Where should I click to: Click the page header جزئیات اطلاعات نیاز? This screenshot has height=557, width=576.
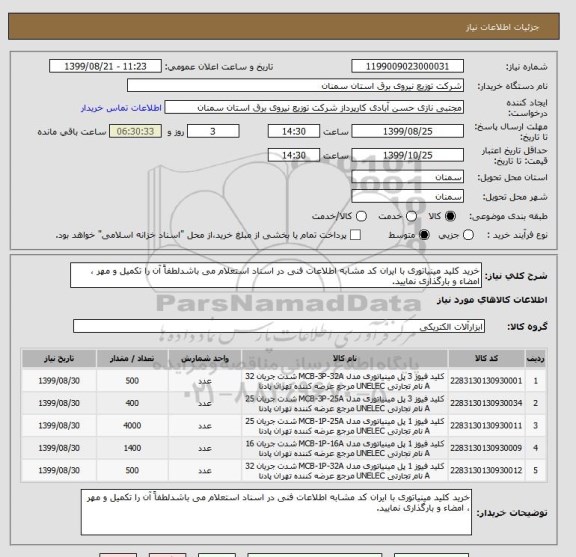(x=502, y=28)
